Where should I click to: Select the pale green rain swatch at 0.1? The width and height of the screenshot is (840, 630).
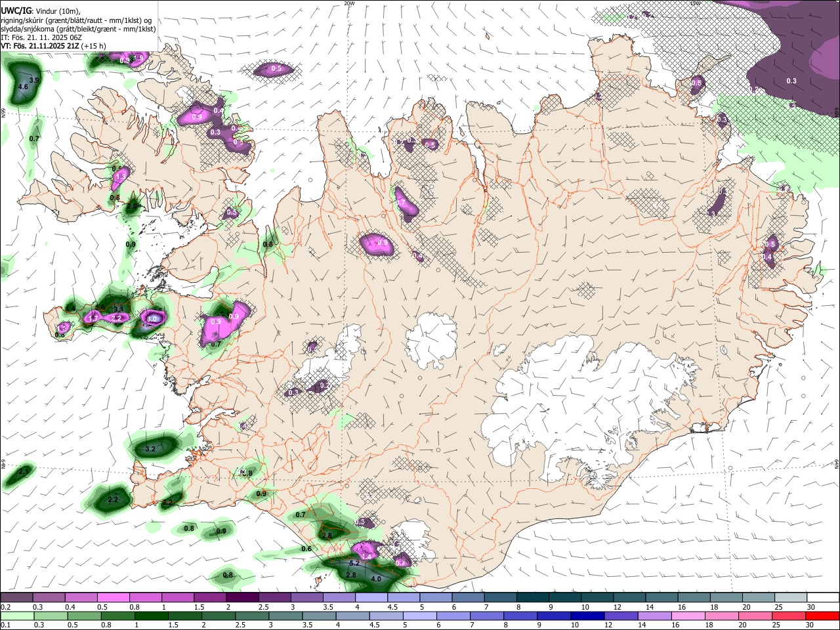(x=17, y=616)
